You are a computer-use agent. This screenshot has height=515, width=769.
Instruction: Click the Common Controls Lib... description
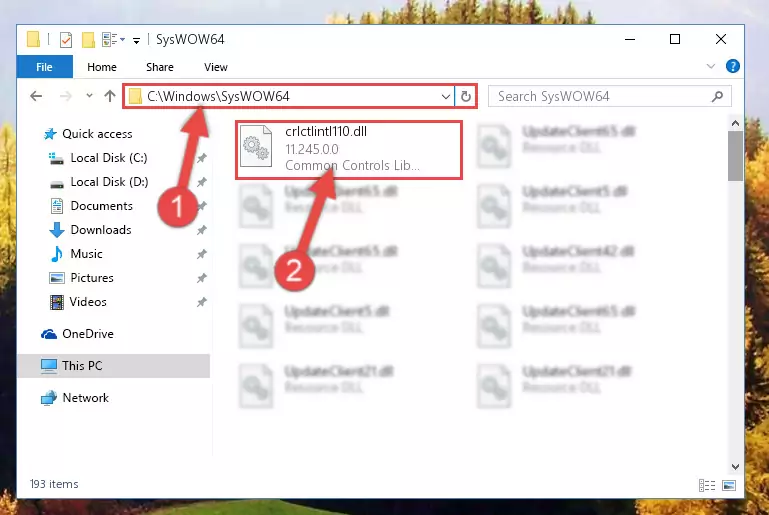(352, 166)
